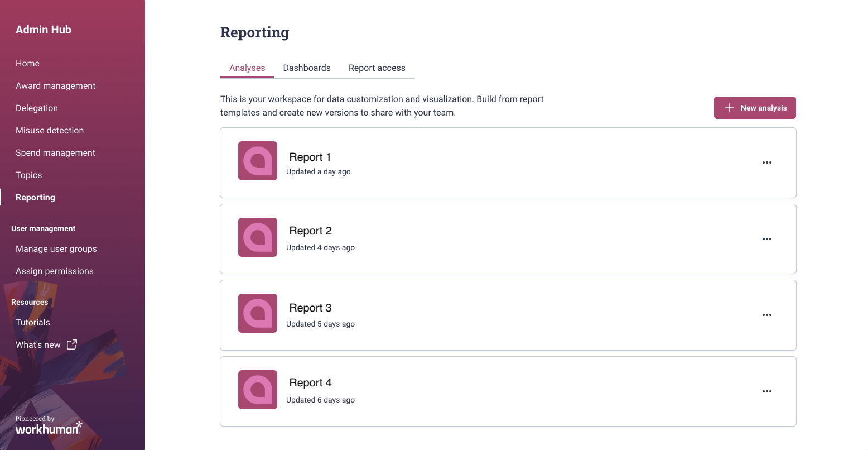Show more actions for Report 4
The image size is (868, 450).
tap(767, 391)
